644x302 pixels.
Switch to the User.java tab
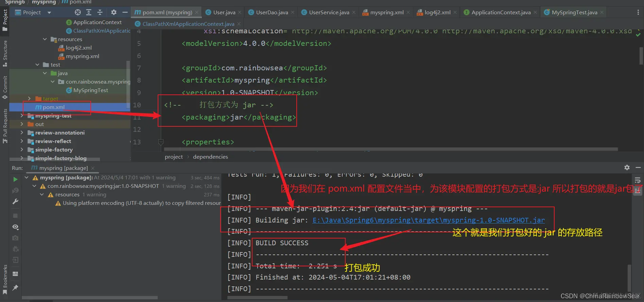(224, 13)
